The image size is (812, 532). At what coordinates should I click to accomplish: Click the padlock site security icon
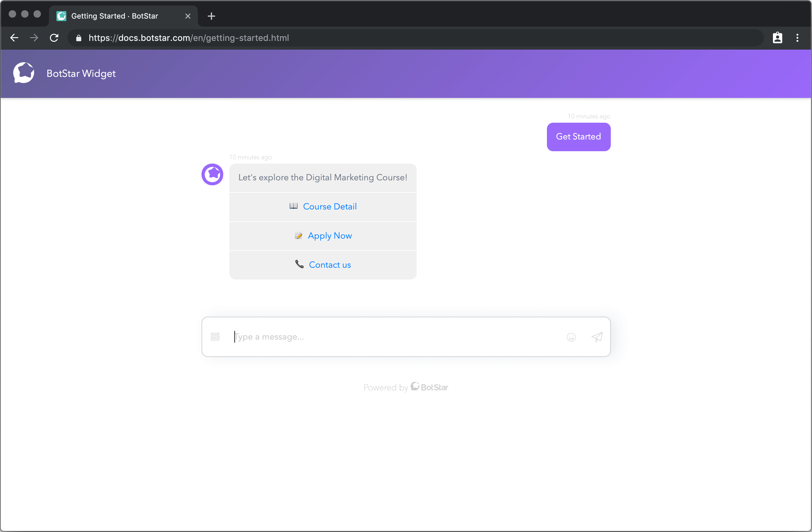pos(79,38)
